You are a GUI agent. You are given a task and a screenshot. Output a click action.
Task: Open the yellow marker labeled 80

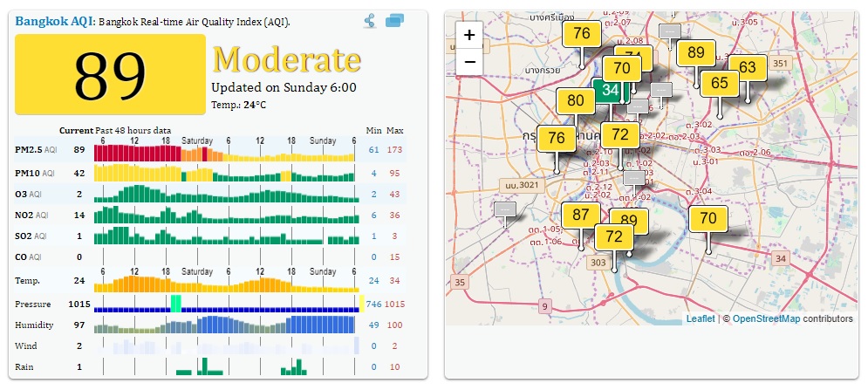point(576,101)
